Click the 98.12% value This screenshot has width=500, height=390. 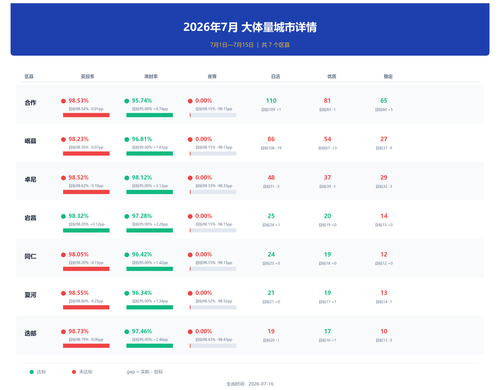142,178
